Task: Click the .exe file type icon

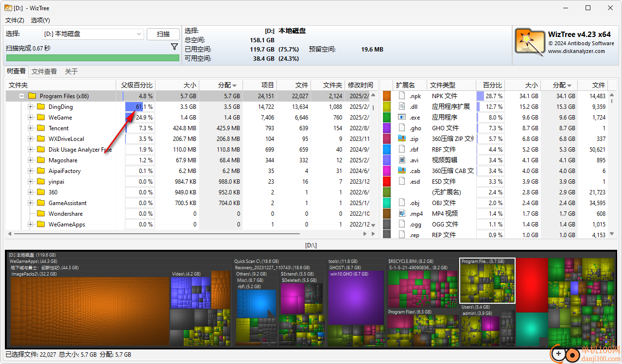Action: (x=402, y=117)
